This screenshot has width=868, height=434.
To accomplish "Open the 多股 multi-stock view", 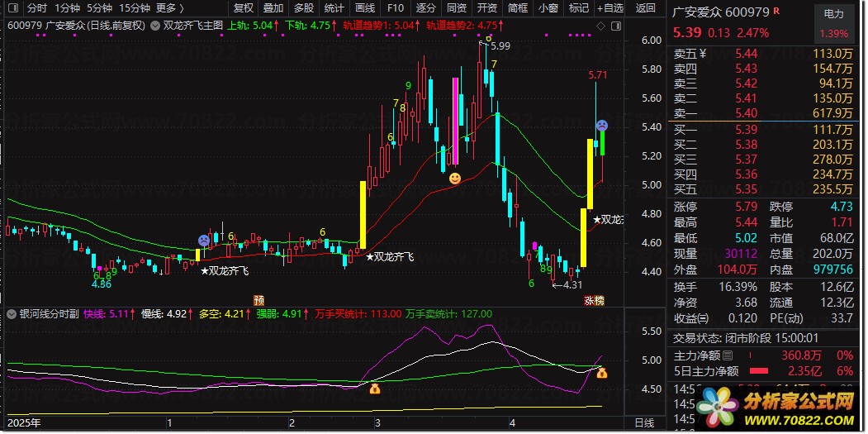I will point(304,7).
